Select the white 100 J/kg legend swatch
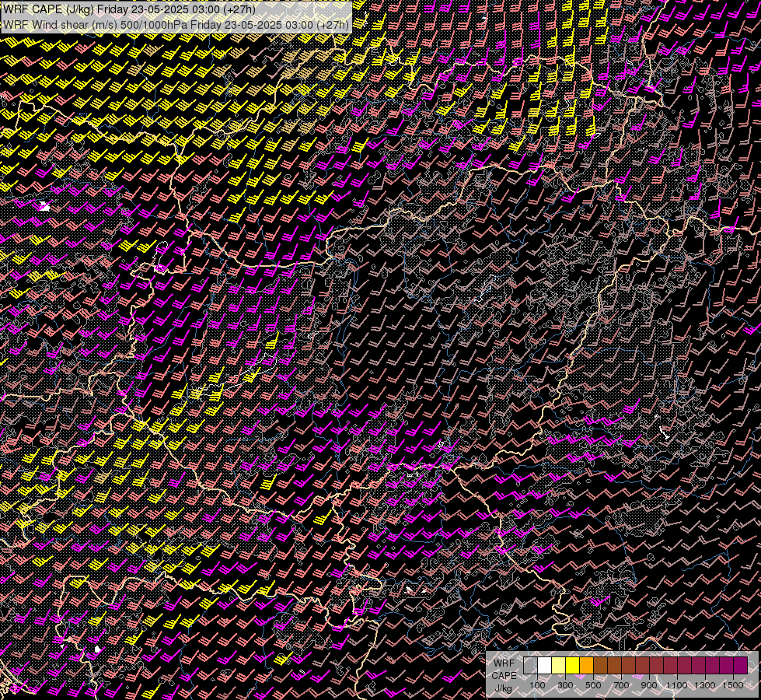This screenshot has width=761, height=700. click(x=545, y=666)
